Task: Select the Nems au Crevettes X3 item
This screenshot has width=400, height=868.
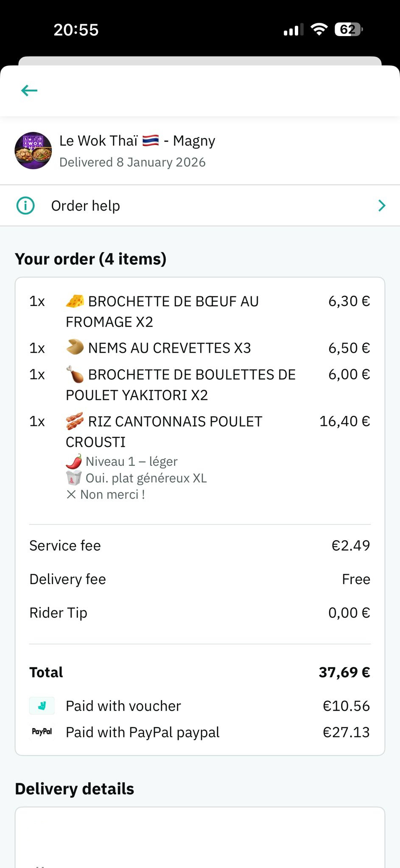Action: click(x=169, y=348)
